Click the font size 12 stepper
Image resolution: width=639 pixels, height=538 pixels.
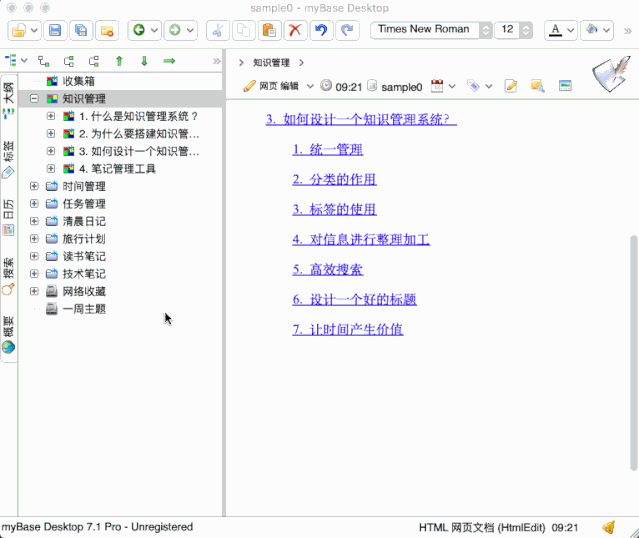tap(526, 30)
